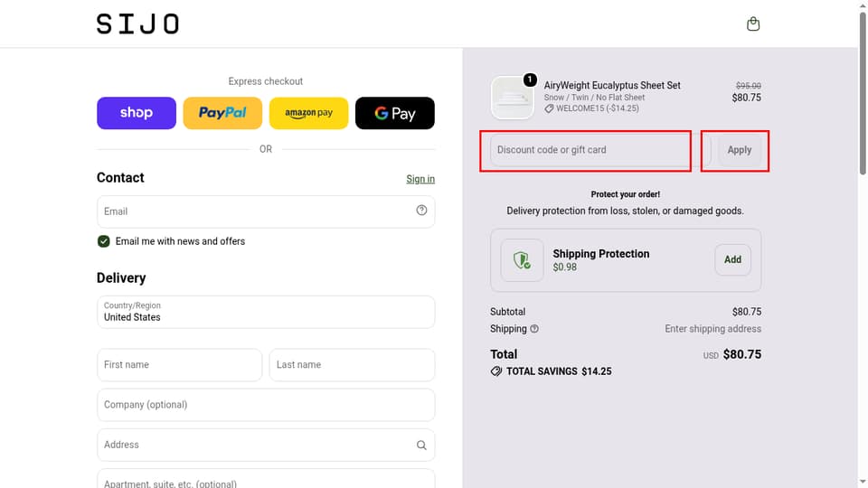This screenshot has width=868, height=488.
Task: Open the Country/Region dropdown
Action: (x=266, y=312)
